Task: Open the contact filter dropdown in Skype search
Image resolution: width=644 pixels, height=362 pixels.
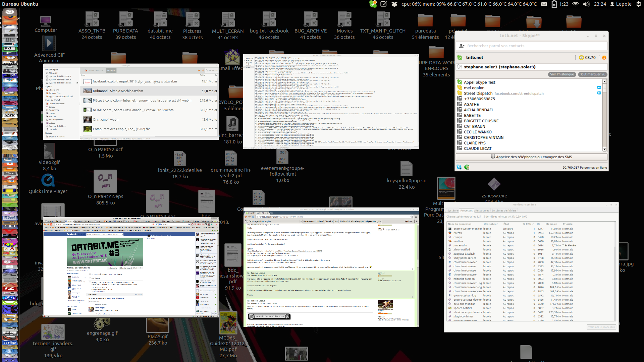Action: pyautogui.click(x=462, y=46)
